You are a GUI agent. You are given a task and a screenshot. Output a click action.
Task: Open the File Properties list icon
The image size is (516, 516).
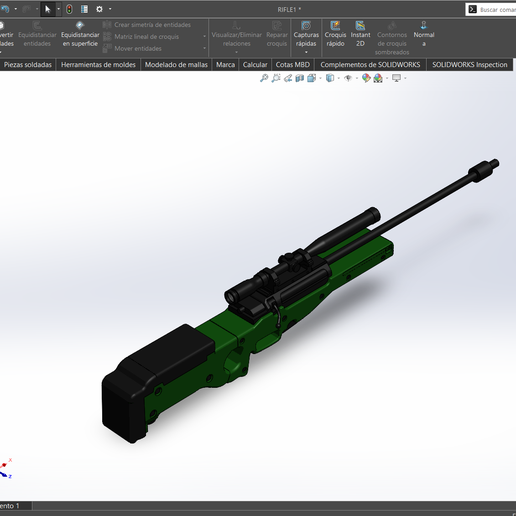click(x=84, y=9)
